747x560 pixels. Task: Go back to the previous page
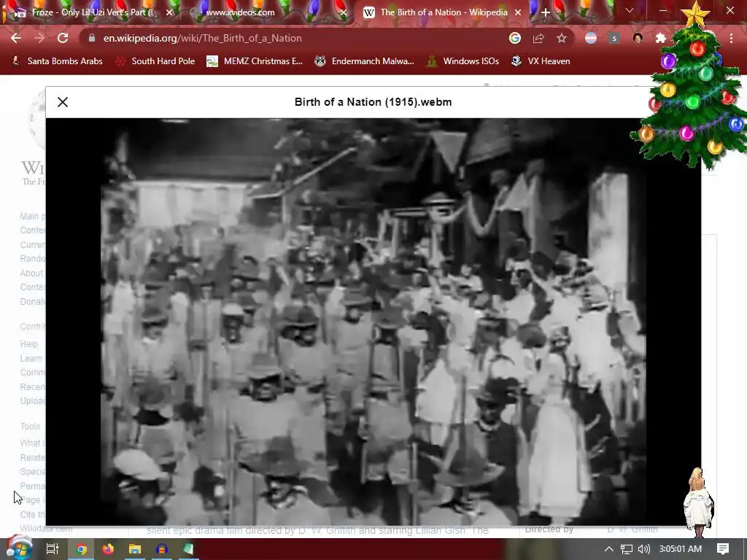pyautogui.click(x=16, y=38)
